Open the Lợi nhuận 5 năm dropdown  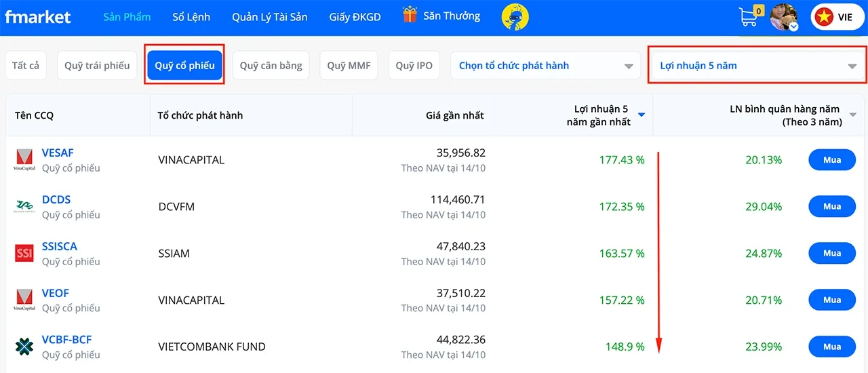[757, 66]
